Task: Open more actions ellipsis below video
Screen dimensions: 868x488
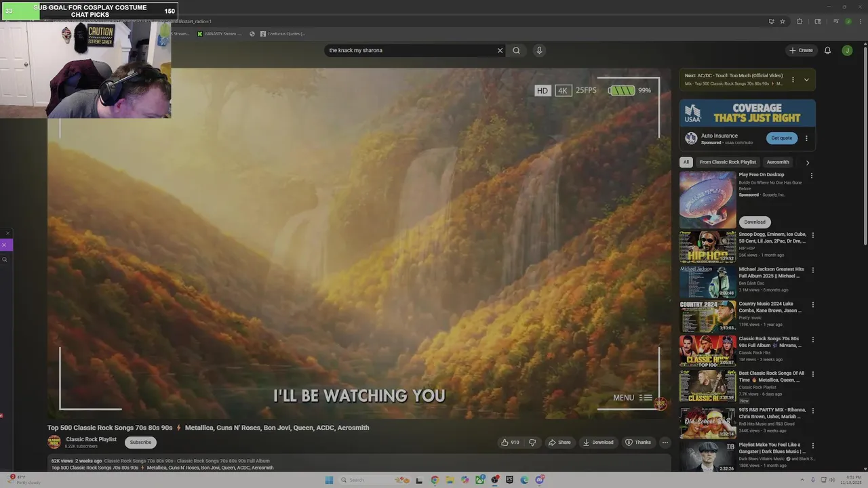Action: [x=665, y=442]
